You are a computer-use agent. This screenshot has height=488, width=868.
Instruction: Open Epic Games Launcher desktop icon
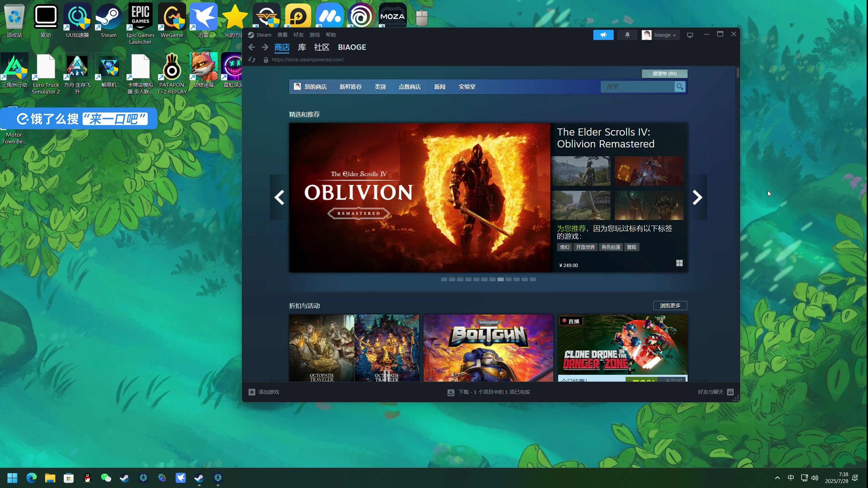(x=140, y=24)
